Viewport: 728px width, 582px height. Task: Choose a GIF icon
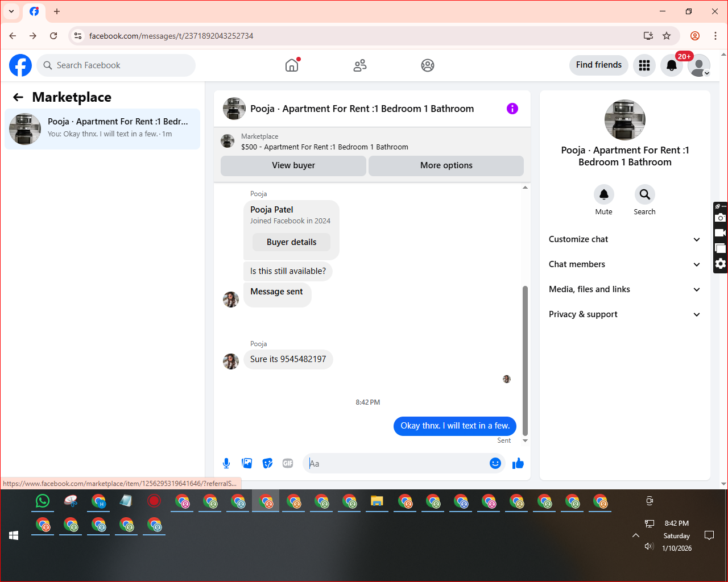[x=288, y=463]
